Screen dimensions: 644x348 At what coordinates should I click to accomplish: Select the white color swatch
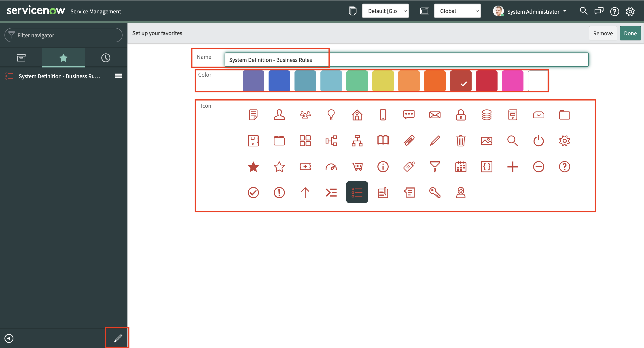pos(538,81)
